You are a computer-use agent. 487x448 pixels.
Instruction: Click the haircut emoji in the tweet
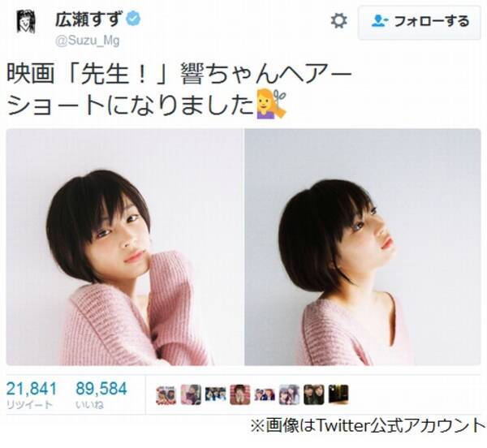point(271,105)
